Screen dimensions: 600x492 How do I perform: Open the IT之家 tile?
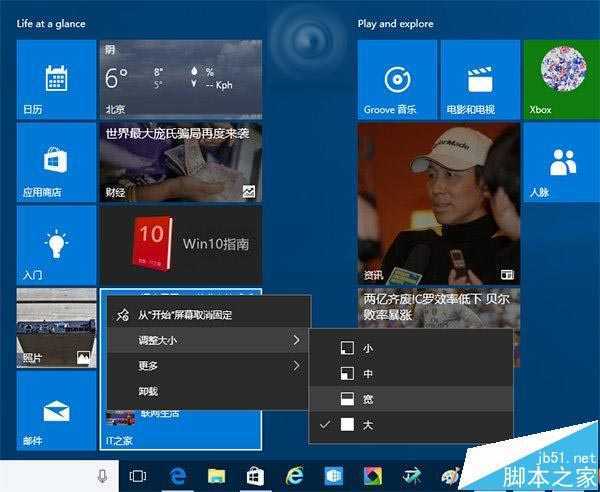point(181,430)
